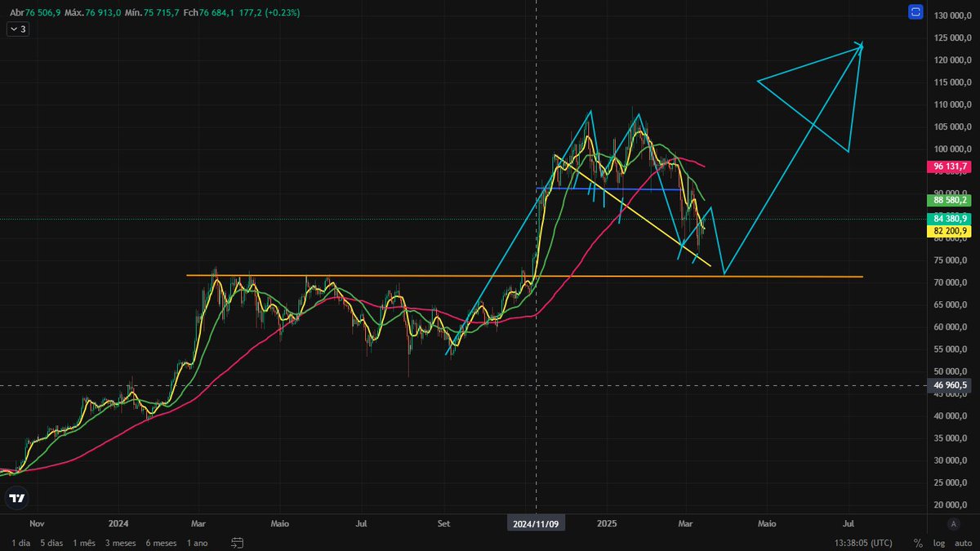This screenshot has width=980, height=551.
Task: Click the TradingView watermark logo
Action: pyautogui.click(x=16, y=498)
